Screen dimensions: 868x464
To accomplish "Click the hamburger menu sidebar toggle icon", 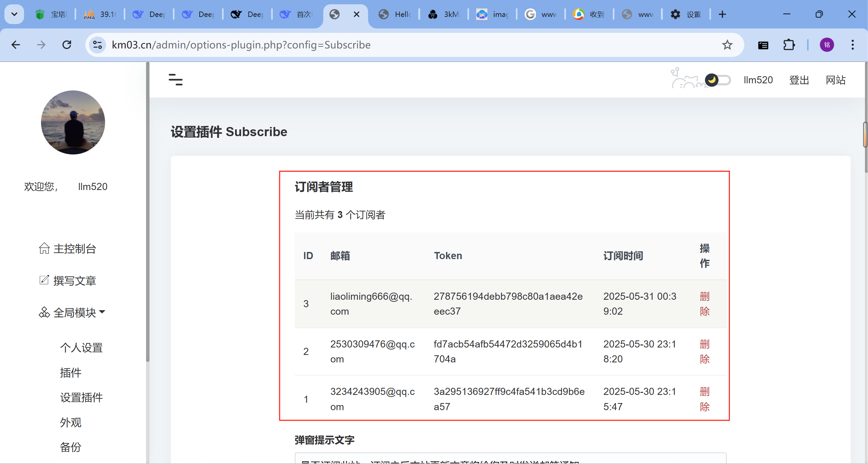I will [176, 80].
